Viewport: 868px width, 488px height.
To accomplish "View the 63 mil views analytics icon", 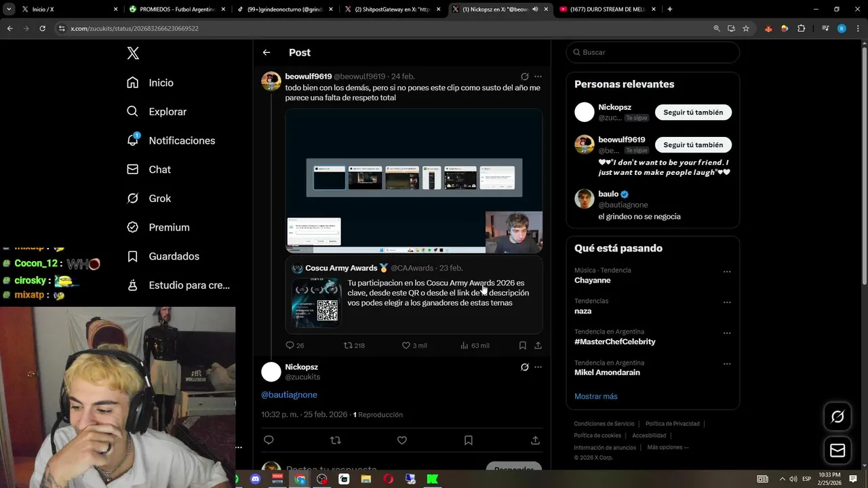I will click(x=465, y=346).
